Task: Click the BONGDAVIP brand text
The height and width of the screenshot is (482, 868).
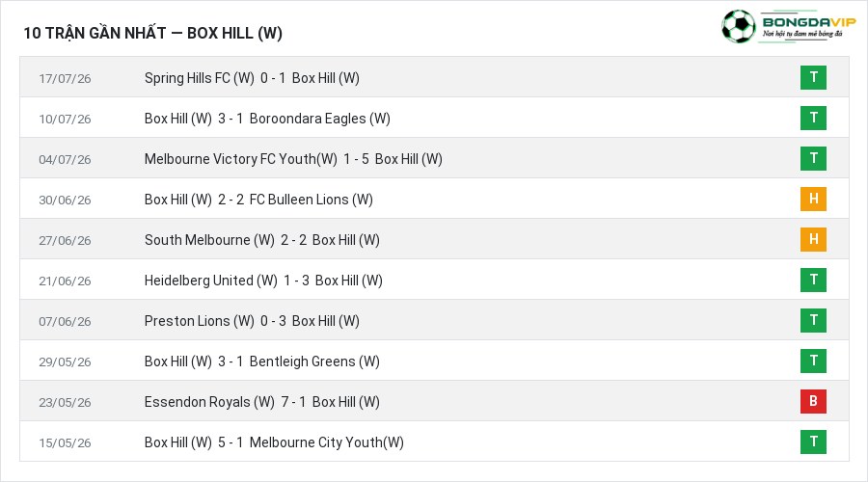Action: (809, 22)
